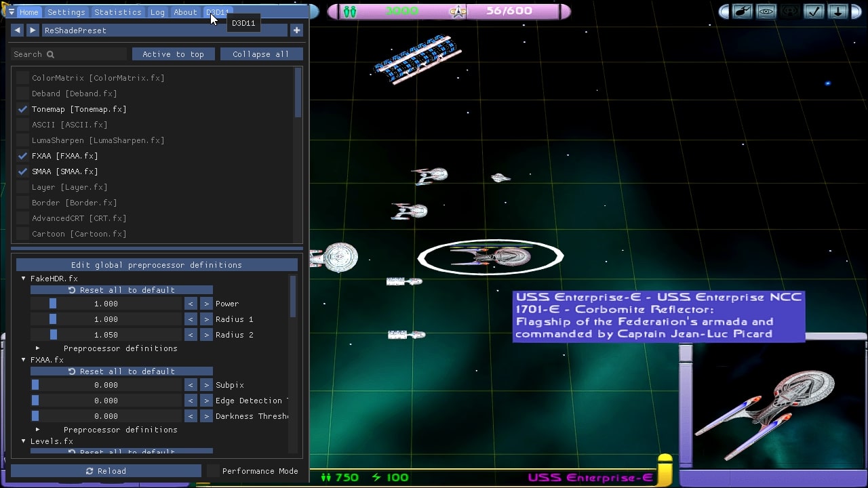Image resolution: width=868 pixels, height=488 pixels.
Task: Click the Radius 2 slider
Action: 106,335
